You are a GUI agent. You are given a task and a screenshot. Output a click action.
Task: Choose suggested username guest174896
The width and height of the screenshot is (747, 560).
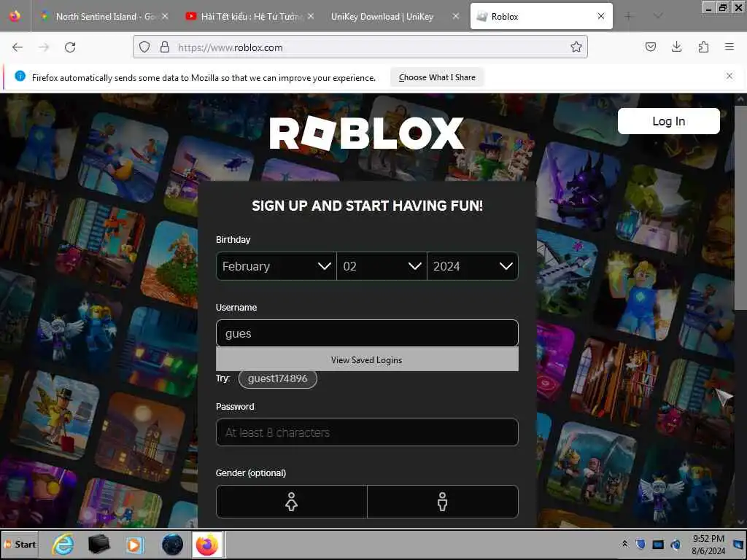coord(278,378)
